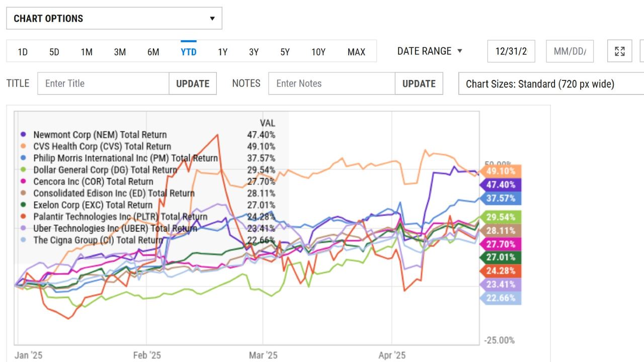Click the start date field 12/31
Image resolution: width=644 pixels, height=362 pixels.
(x=511, y=51)
